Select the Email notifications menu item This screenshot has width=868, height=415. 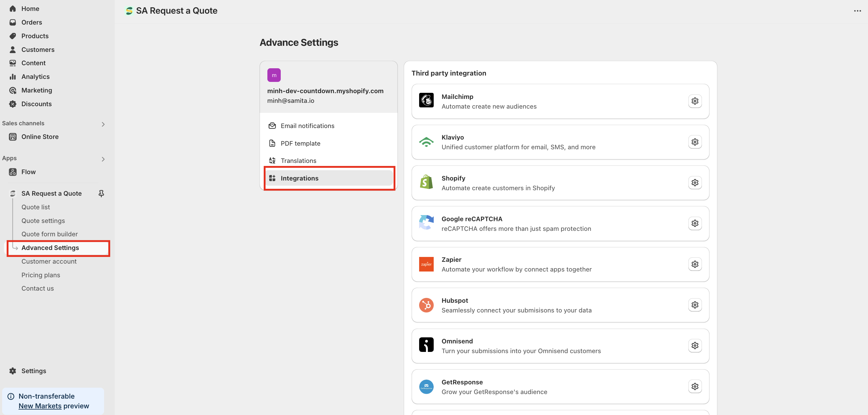[x=307, y=126]
